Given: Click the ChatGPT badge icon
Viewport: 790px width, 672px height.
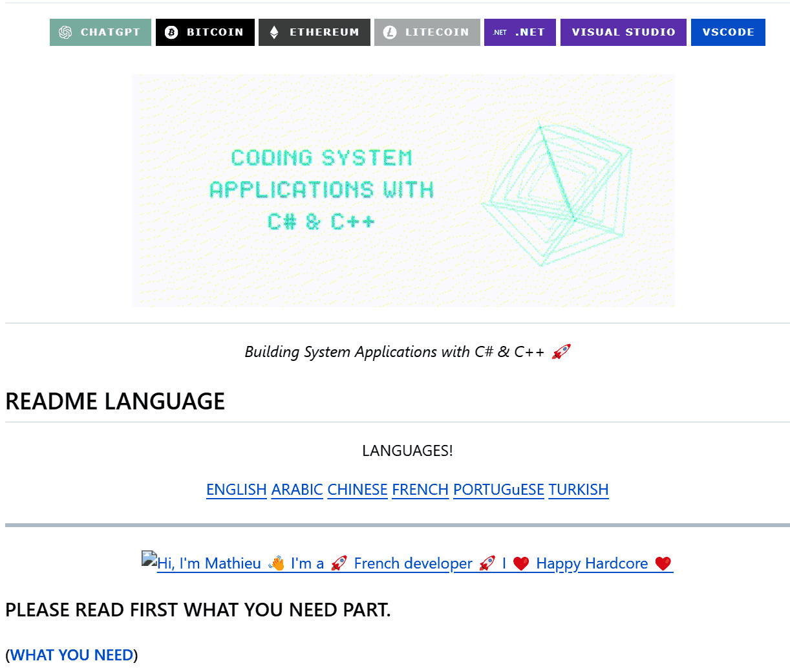Looking at the screenshot, I should pyautogui.click(x=65, y=32).
